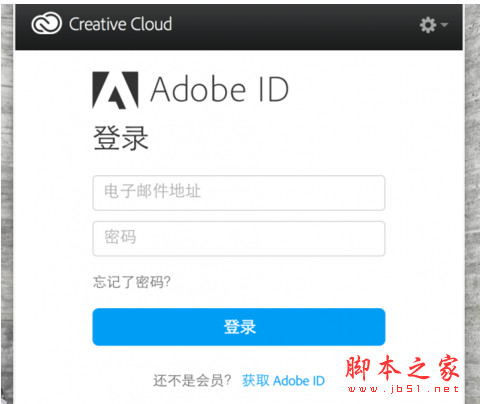Open the gear settings icon

pos(428,25)
